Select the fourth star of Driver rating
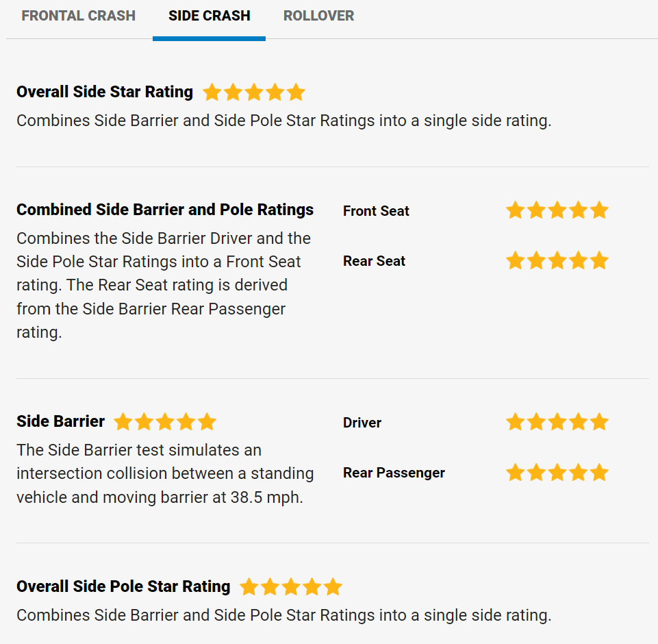658x644 pixels. (579, 423)
